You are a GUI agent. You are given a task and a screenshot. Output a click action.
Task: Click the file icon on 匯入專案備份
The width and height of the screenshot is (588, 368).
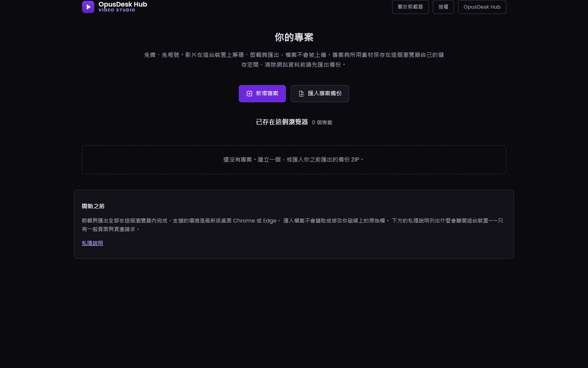[301, 94]
